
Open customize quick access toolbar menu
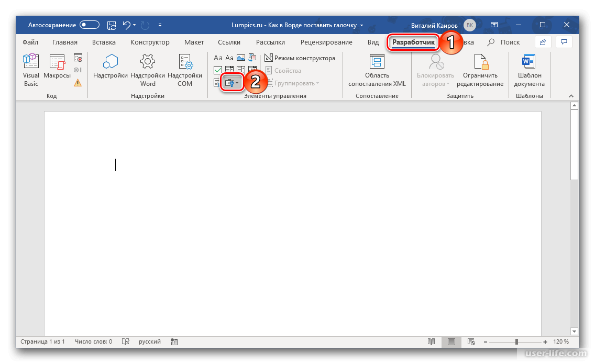tap(160, 26)
